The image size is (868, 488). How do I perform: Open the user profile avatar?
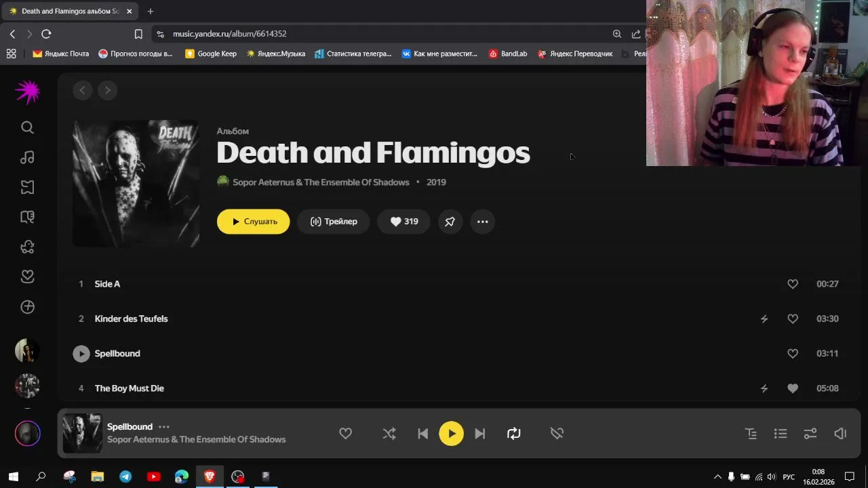[28, 434]
